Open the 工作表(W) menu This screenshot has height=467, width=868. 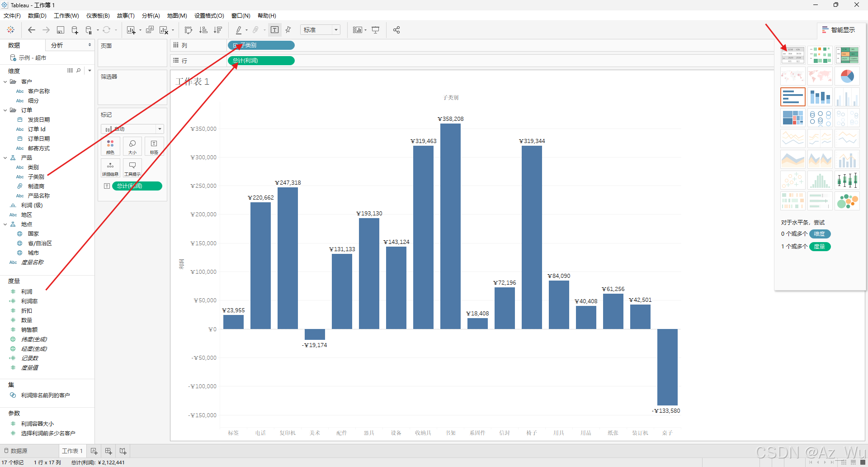coord(66,16)
